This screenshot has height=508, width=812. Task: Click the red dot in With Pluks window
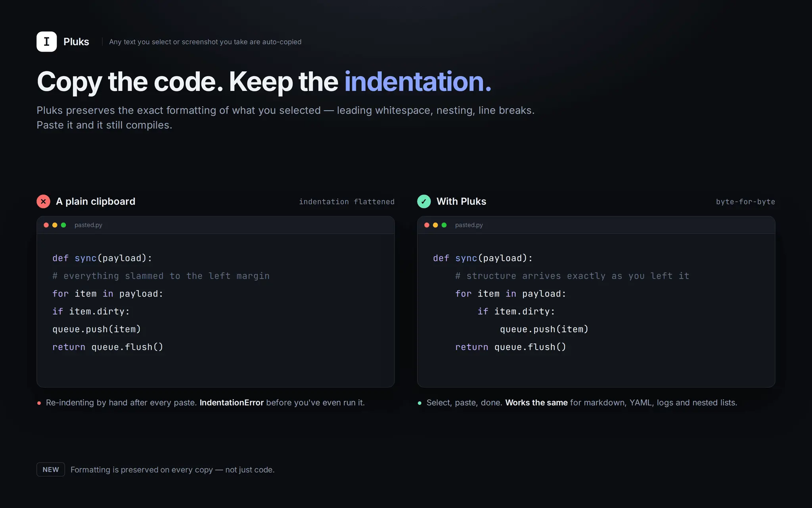(427, 225)
